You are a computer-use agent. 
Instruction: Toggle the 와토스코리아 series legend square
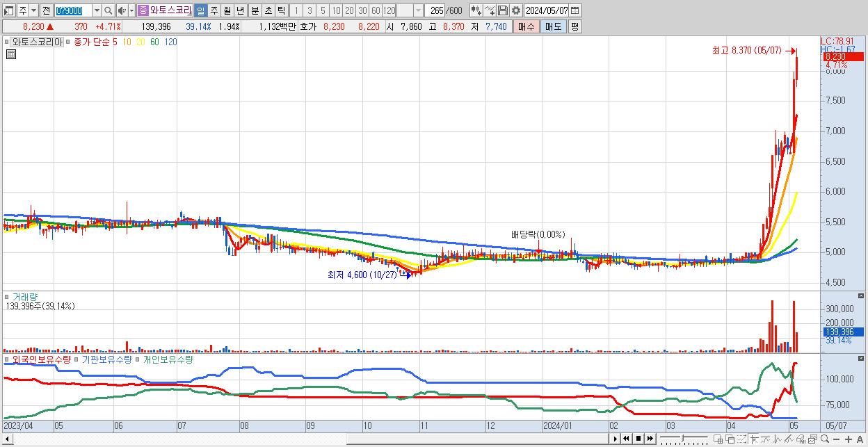pos(8,42)
